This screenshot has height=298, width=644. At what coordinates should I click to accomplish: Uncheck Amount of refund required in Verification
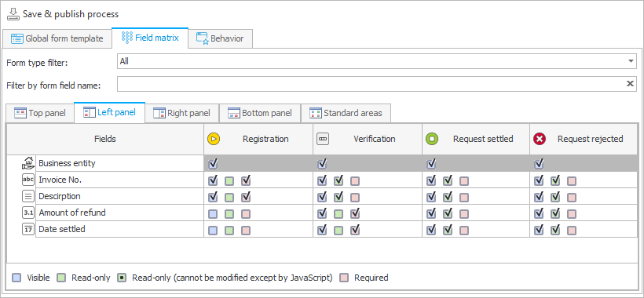coord(355,213)
